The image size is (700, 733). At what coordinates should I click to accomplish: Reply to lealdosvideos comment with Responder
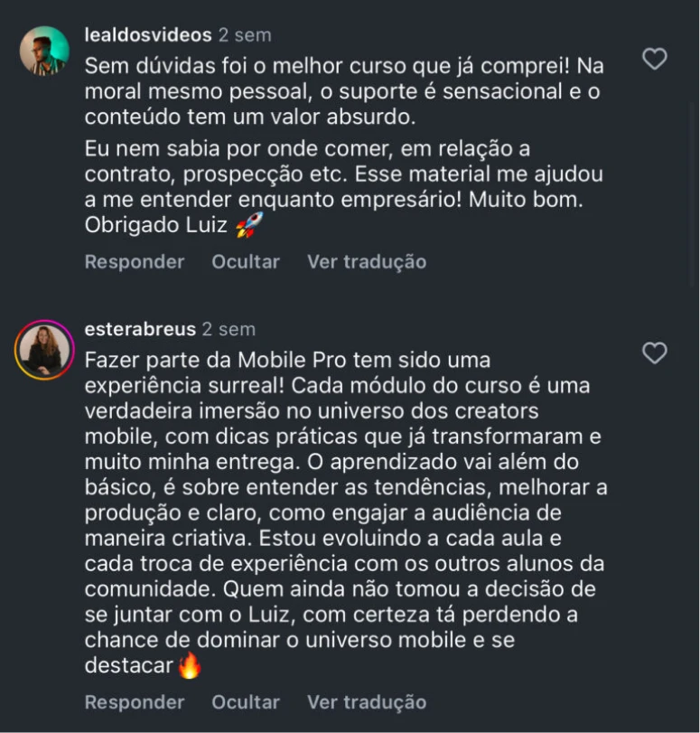click(x=135, y=262)
